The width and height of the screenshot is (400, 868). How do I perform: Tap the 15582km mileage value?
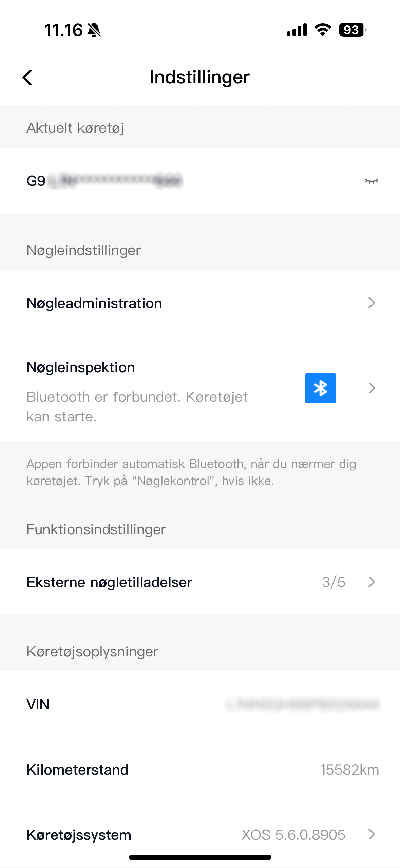(x=349, y=770)
